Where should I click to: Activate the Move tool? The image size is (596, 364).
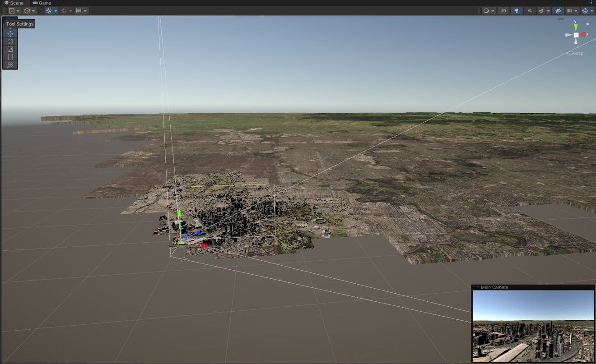tap(10, 34)
